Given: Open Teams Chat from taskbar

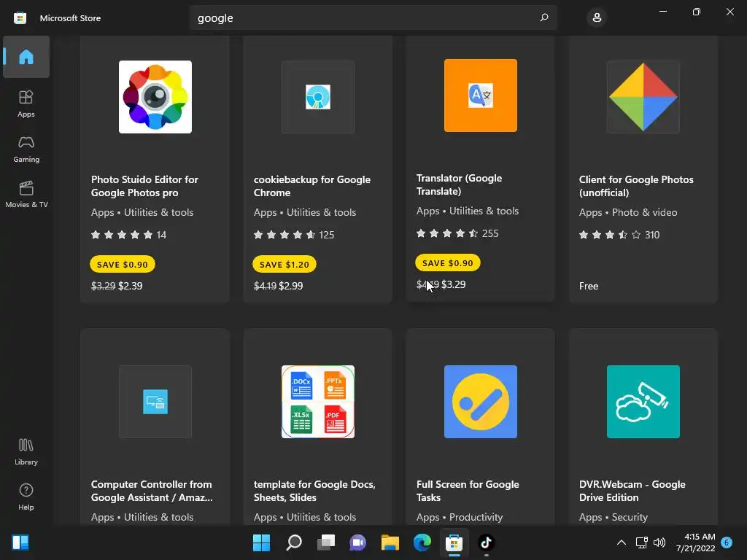Looking at the screenshot, I should tap(357, 542).
